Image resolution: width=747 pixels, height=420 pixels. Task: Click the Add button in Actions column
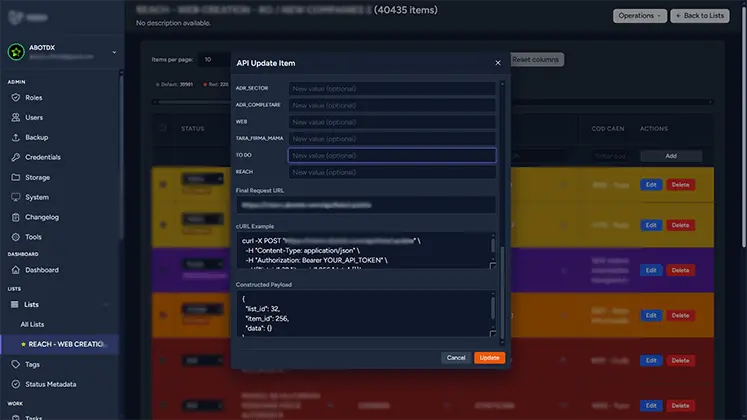[x=671, y=156]
